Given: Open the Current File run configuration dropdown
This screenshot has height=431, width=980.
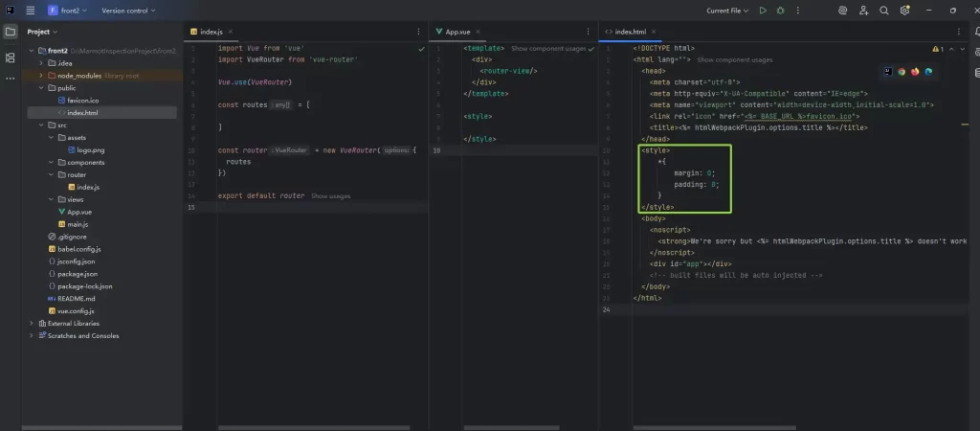Looking at the screenshot, I should click(727, 11).
